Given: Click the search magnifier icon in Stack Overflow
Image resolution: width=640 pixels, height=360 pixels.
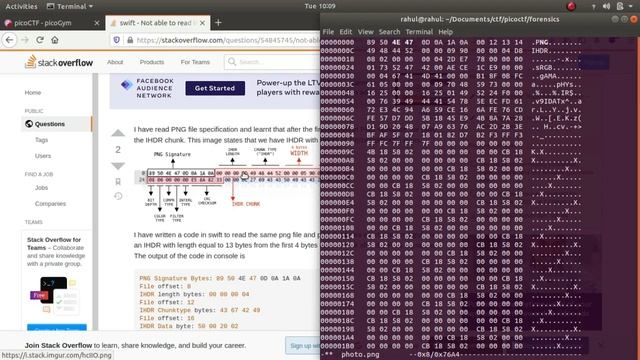Looking at the screenshot, I should click(232, 62).
